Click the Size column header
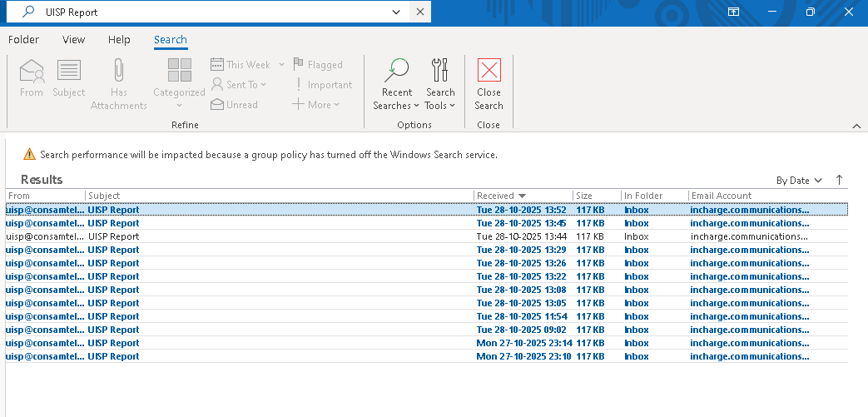 click(x=596, y=196)
